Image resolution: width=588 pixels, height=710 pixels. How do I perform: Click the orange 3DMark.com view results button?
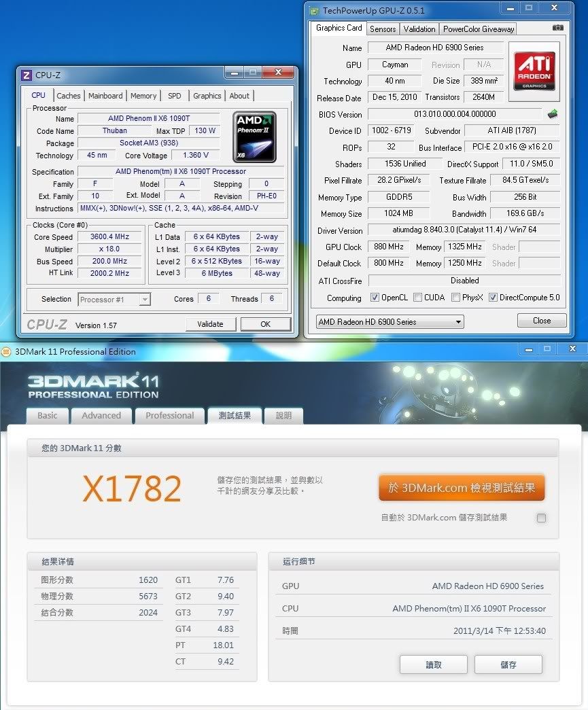pyautogui.click(x=462, y=488)
